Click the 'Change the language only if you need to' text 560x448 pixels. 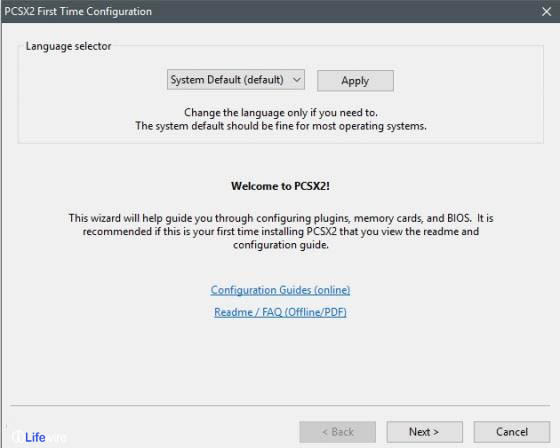coord(281,113)
